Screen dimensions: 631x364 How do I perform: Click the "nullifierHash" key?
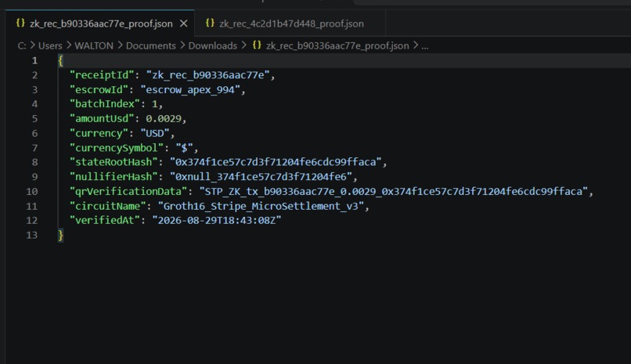113,177
